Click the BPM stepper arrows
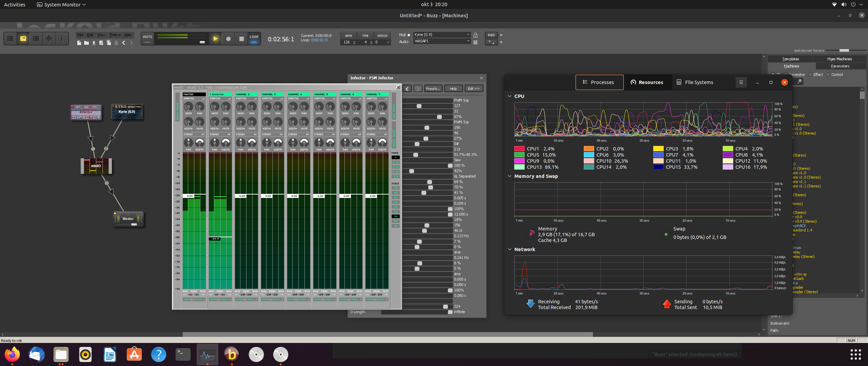This screenshot has width=868, height=366. coord(354,42)
